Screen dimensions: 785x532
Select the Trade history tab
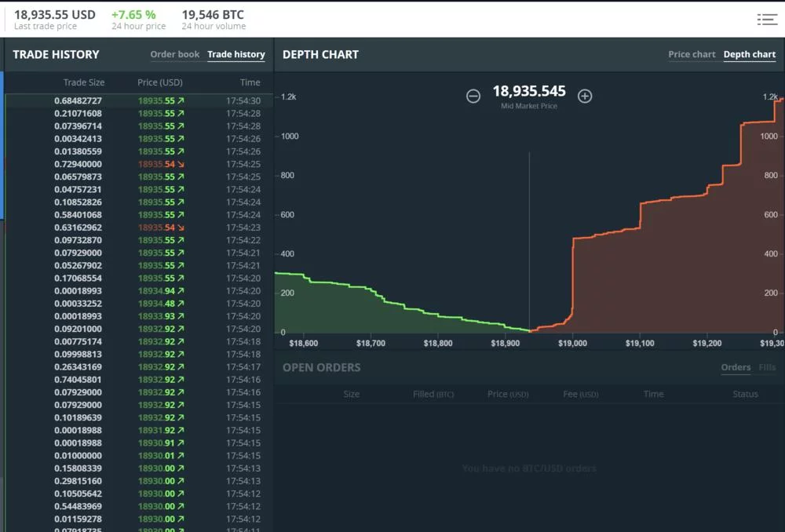pos(236,54)
